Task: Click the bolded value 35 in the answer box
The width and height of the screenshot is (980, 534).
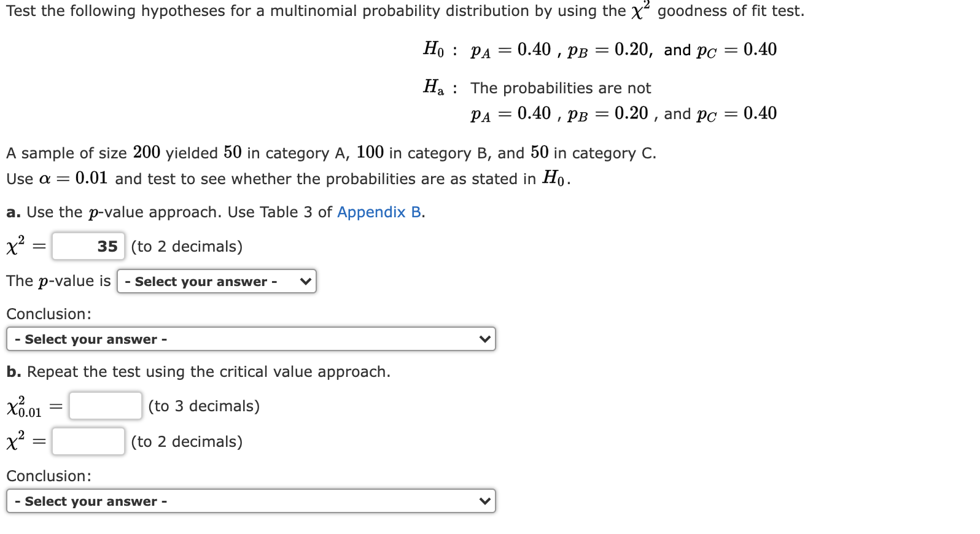Action: [x=107, y=246]
